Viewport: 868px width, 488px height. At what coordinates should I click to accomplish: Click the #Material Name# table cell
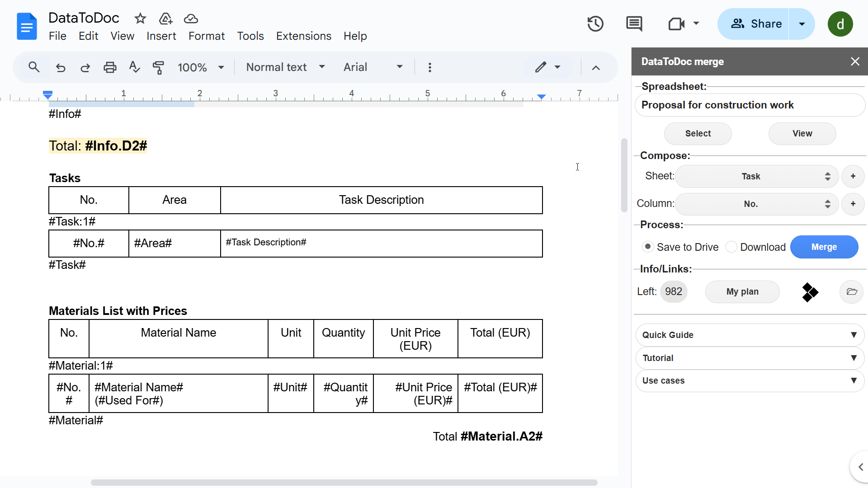pyautogui.click(x=178, y=394)
